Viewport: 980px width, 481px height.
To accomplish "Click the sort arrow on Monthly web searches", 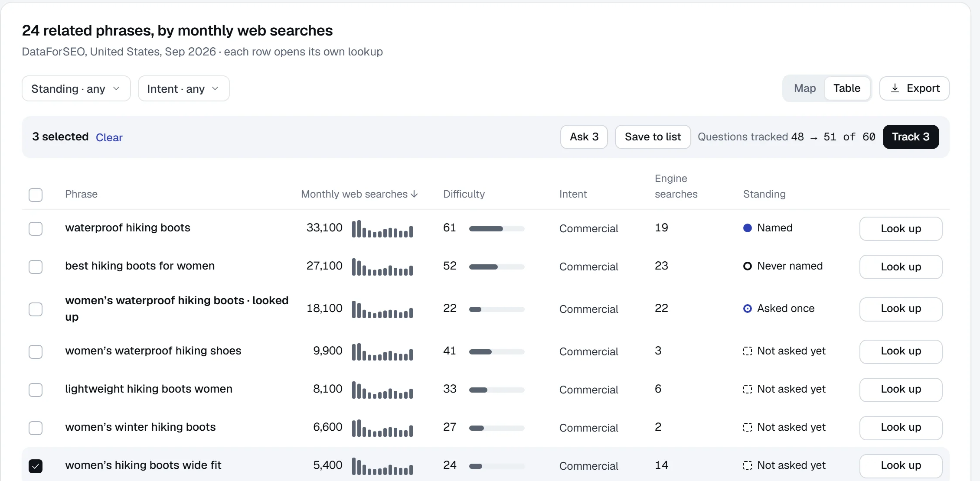I will click(x=414, y=194).
